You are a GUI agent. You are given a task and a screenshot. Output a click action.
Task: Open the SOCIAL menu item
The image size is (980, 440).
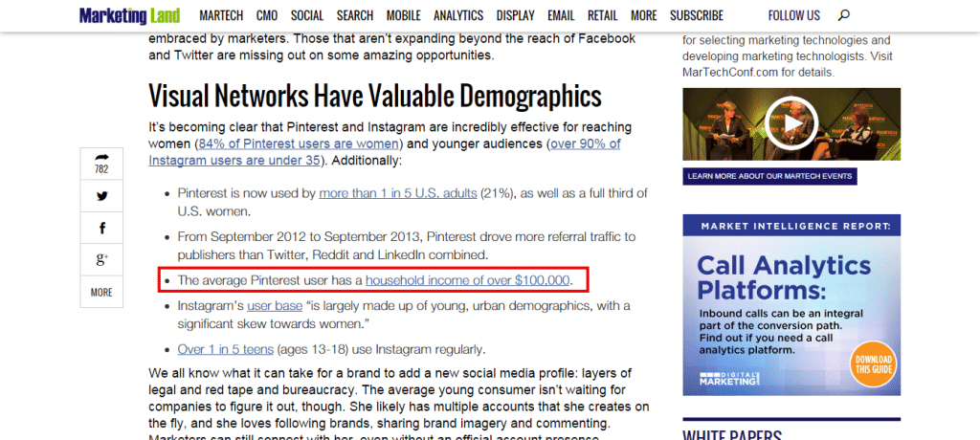point(307,15)
